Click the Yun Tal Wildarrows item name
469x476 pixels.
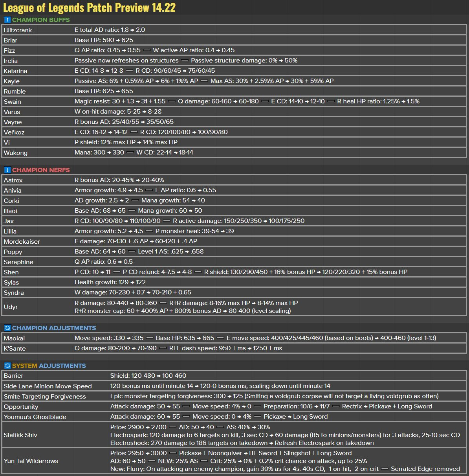31,461
